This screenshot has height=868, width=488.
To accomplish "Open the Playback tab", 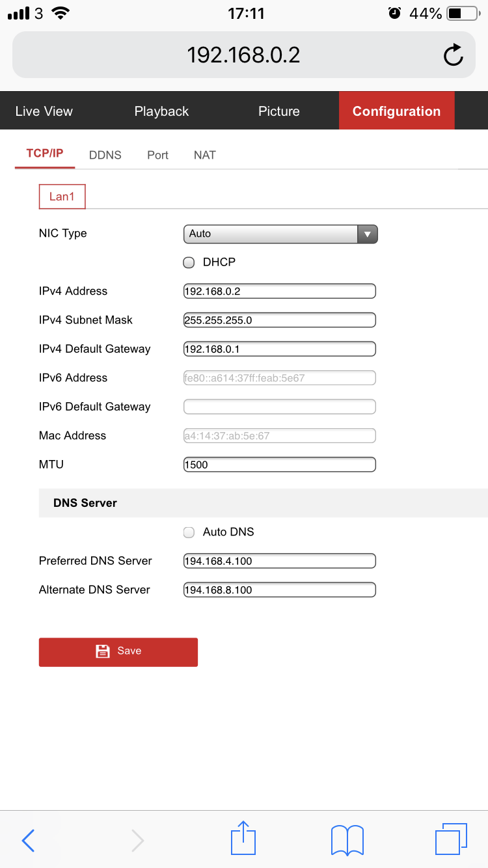I will [x=161, y=111].
